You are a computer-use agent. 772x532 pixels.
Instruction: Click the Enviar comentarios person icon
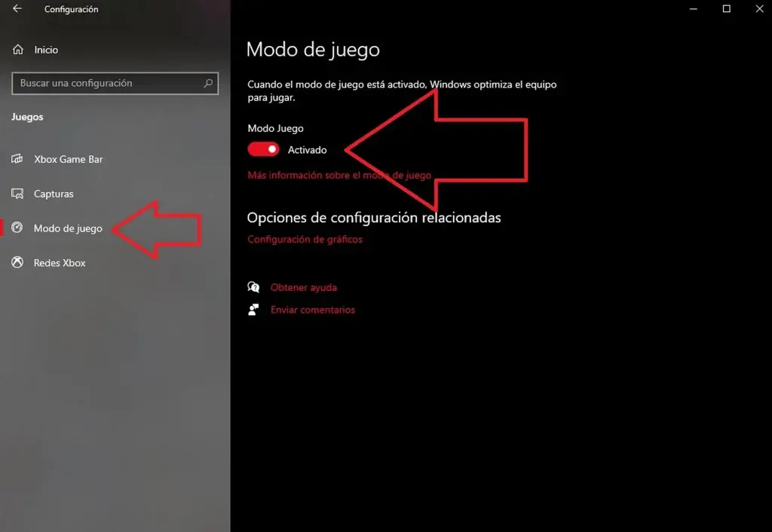click(253, 310)
